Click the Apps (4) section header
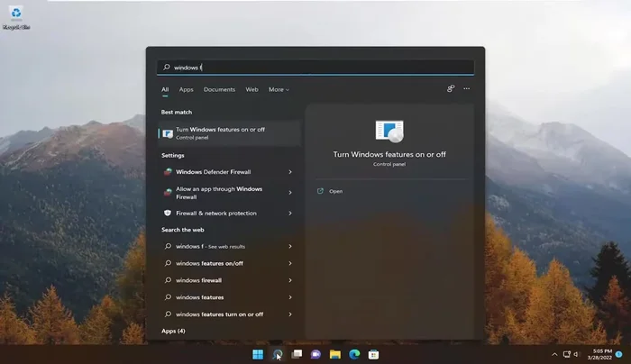Image resolution: width=631 pixels, height=364 pixels. [173, 331]
